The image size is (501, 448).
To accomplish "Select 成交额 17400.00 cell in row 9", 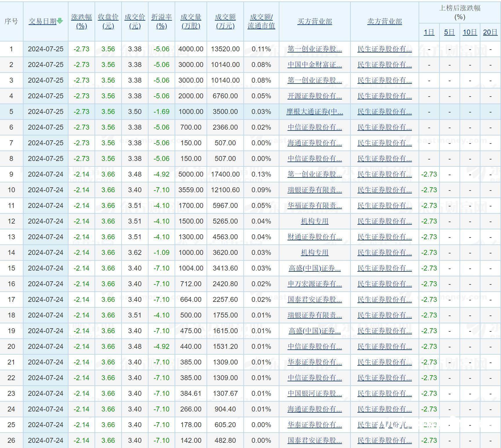I will [x=225, y=174].
